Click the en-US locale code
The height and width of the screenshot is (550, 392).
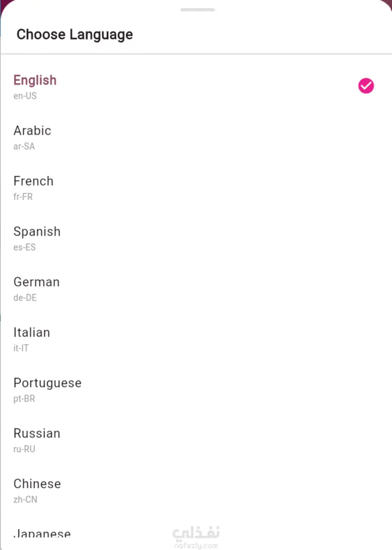click(x=25, y=96)
